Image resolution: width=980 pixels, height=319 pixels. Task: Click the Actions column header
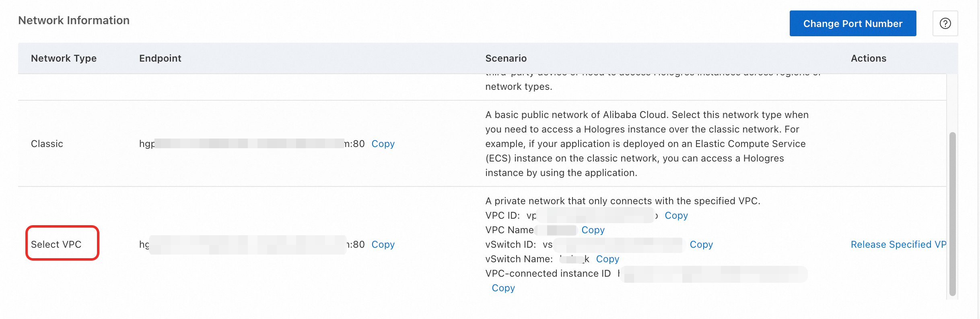click(x=868, y=58)
